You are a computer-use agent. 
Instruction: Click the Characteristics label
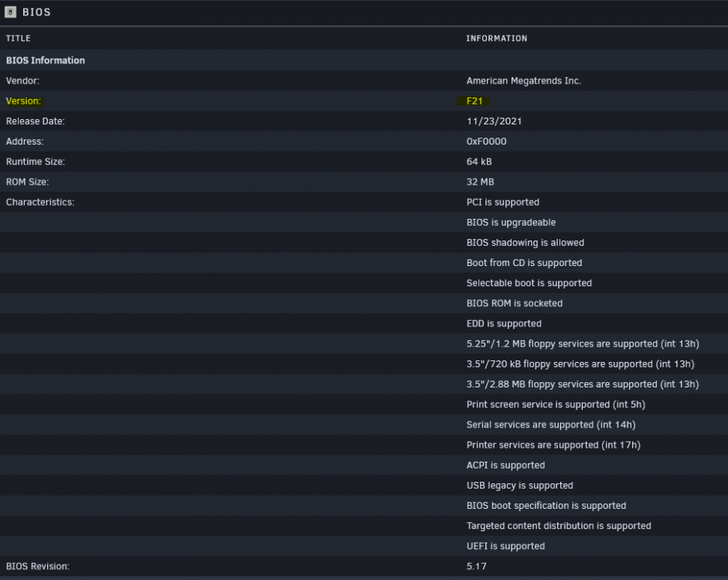pos(40,202)
